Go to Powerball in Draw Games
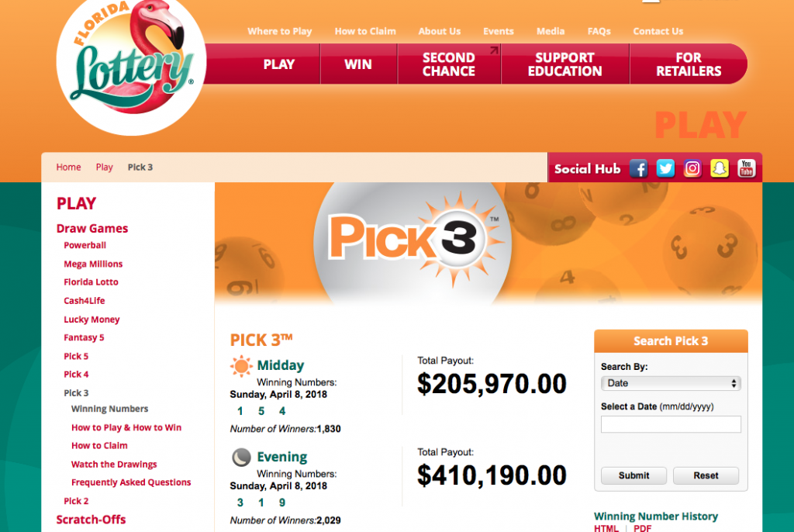 click(85, 245)
